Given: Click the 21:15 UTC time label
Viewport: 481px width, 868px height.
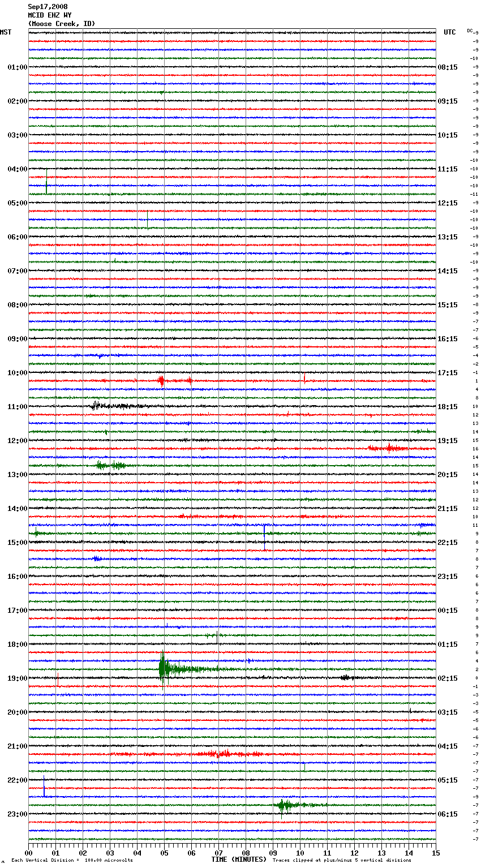Looking at the screenshot, I should pos(448,509).
